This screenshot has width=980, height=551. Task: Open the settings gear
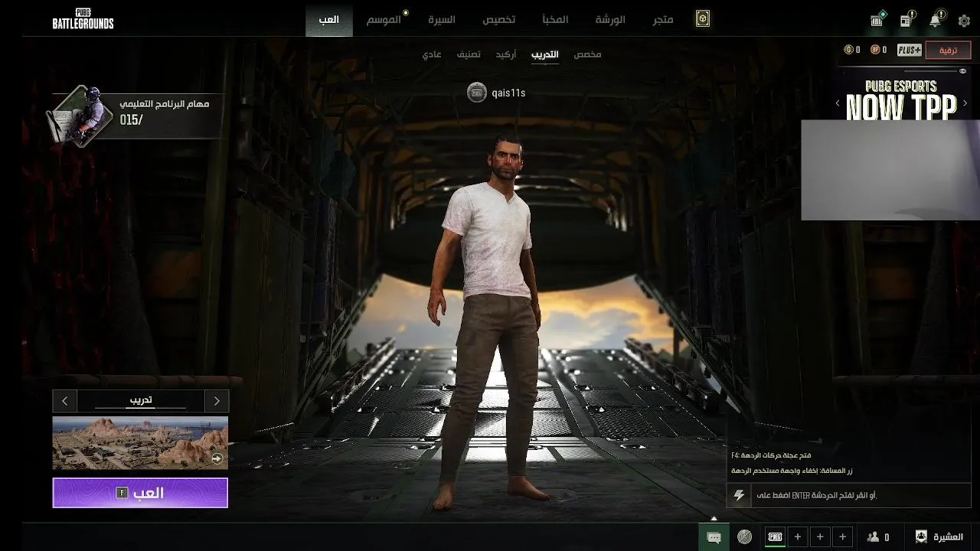click(x=964, y=21)
